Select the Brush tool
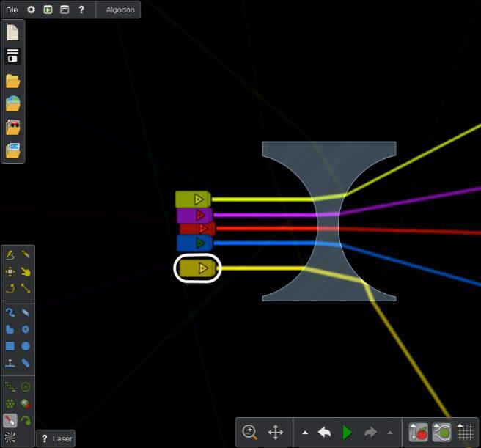This screenshot has height=448, width=481. (10, 312)
